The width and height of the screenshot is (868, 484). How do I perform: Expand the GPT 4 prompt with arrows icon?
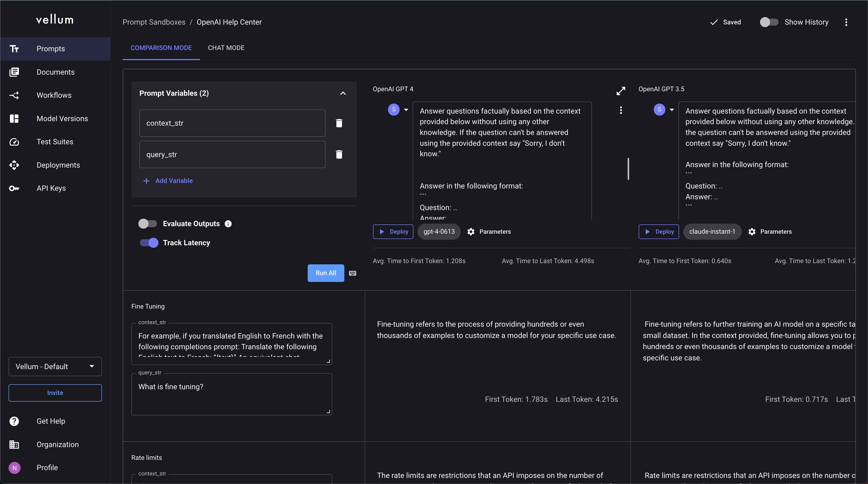click(x=621, y=91)
